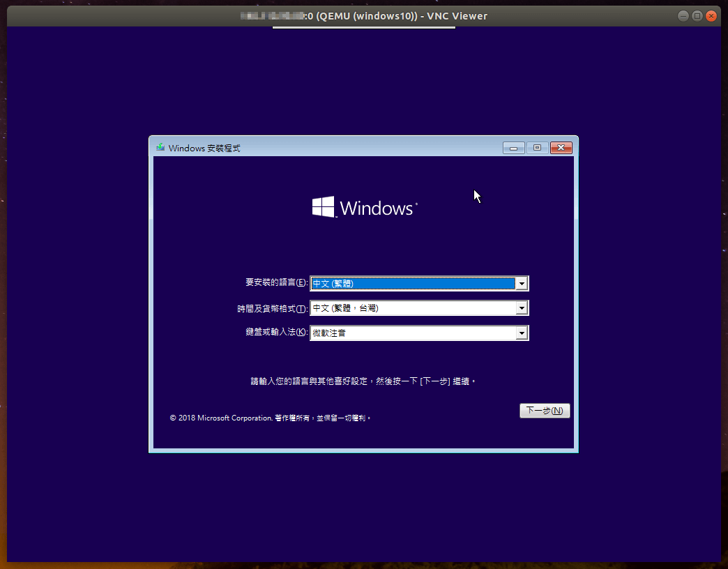Click the 中文 (繁體，台灣) time format field
The image size is (728, 569).
pos(411,308)
